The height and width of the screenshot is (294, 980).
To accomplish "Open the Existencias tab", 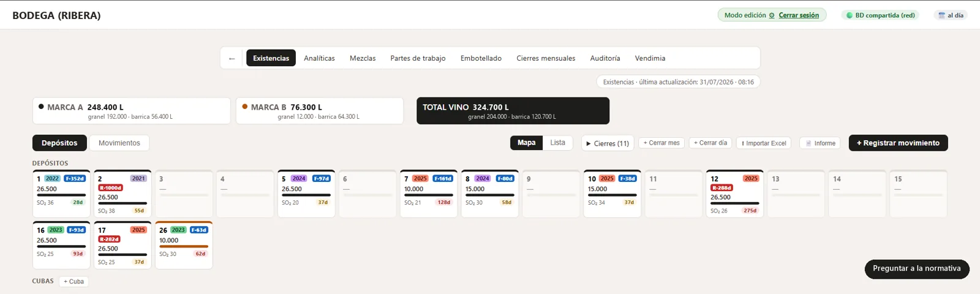I will (x=271, y=58).
